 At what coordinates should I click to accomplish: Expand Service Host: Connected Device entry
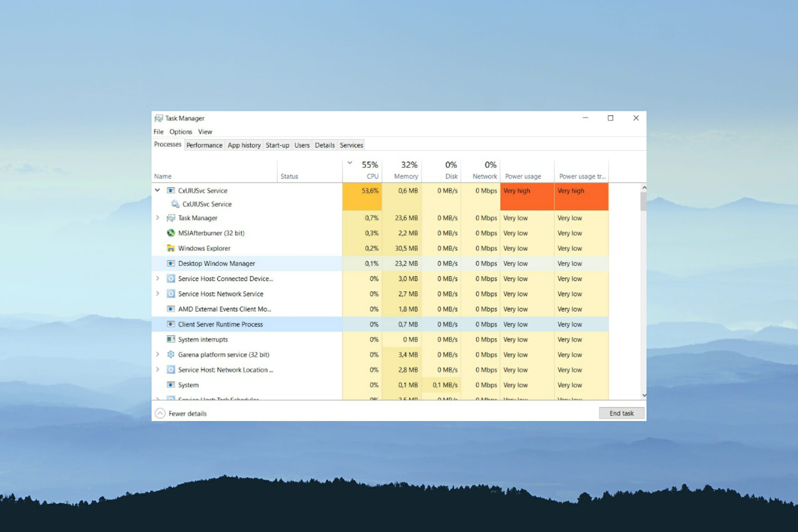[158, 278]
